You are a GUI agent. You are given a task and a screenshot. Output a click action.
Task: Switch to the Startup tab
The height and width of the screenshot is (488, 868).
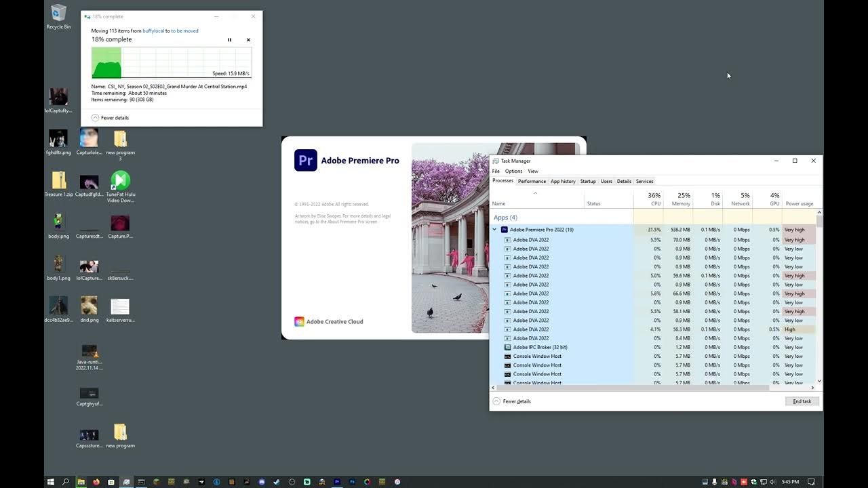(588, 181)
